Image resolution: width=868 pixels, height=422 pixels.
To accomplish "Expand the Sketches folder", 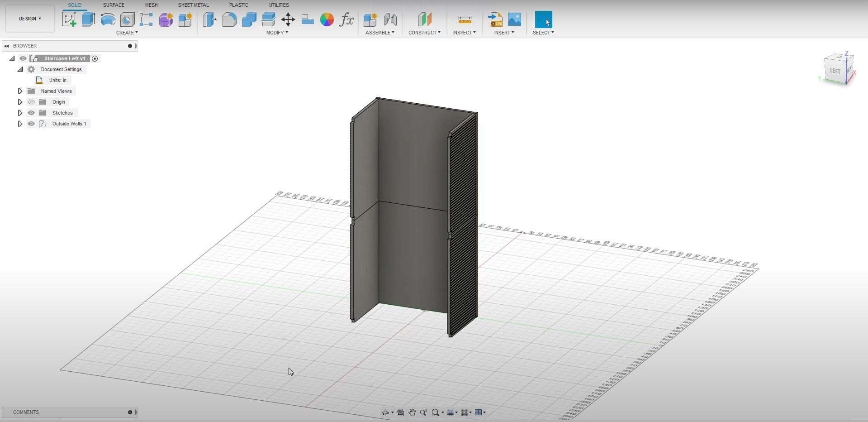I will point(20,113).
